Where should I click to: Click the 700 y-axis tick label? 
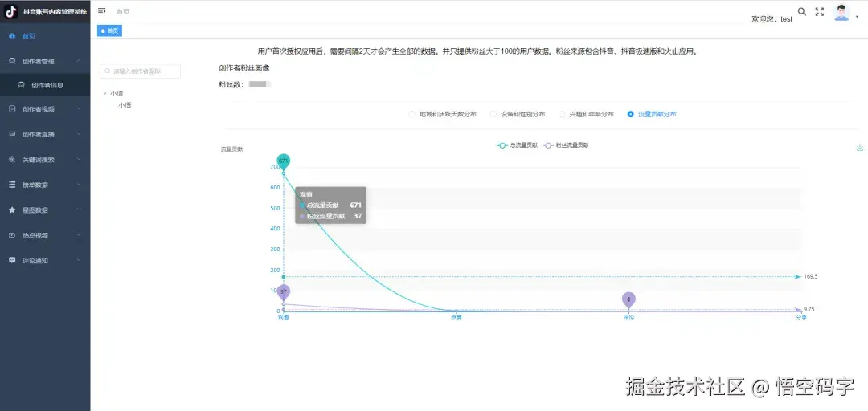275,167
